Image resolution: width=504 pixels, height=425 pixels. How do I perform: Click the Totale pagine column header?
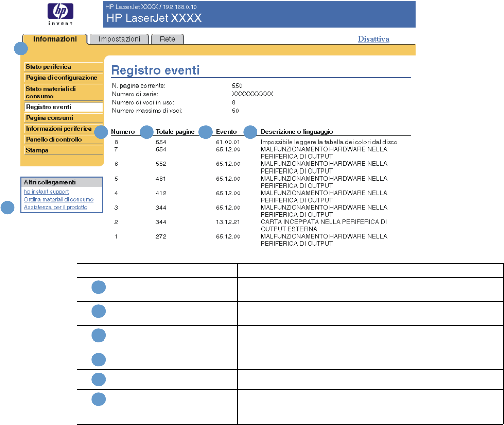click(x=175, y=132)
